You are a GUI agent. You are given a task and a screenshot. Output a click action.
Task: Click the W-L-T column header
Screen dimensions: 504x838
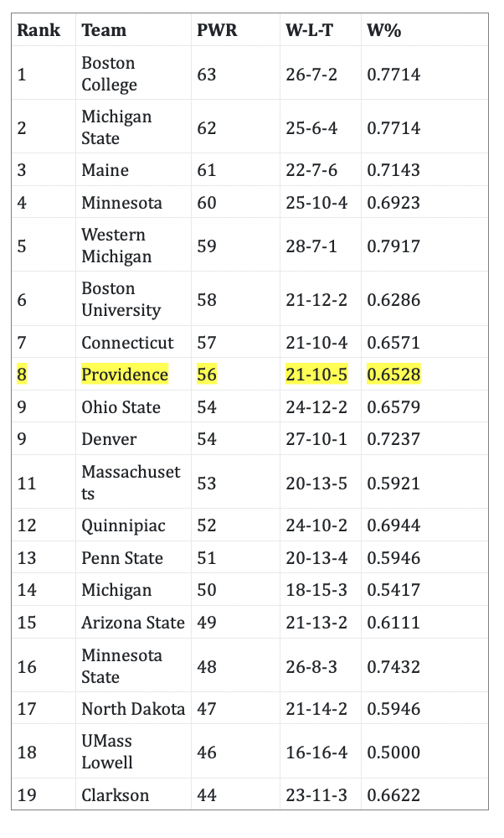[x=310, y=30]
